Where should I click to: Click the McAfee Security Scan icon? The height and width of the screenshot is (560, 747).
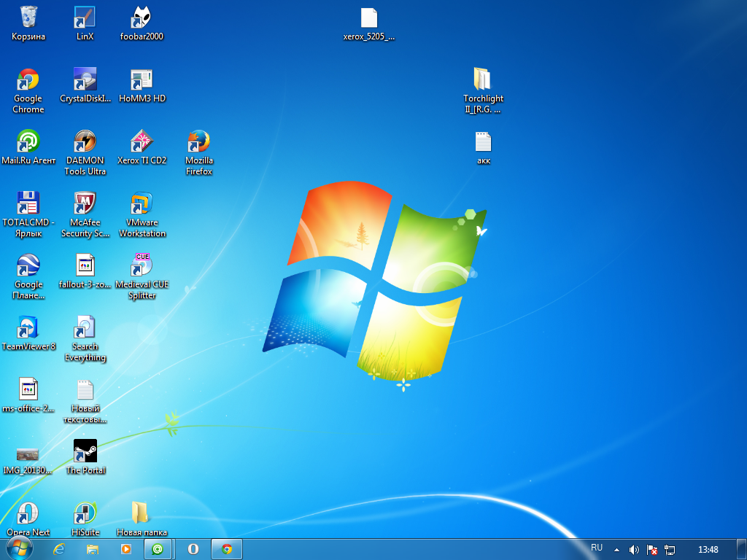[x=85, y=203]
